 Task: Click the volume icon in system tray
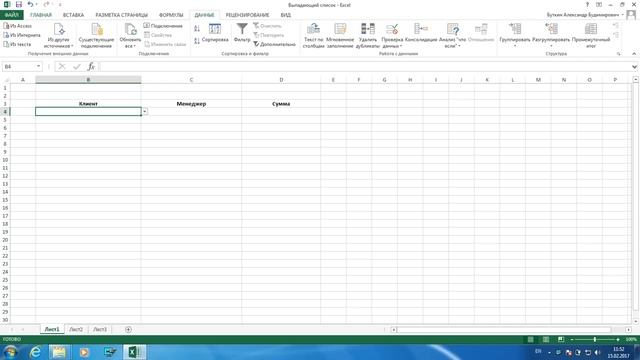point(598,352)
